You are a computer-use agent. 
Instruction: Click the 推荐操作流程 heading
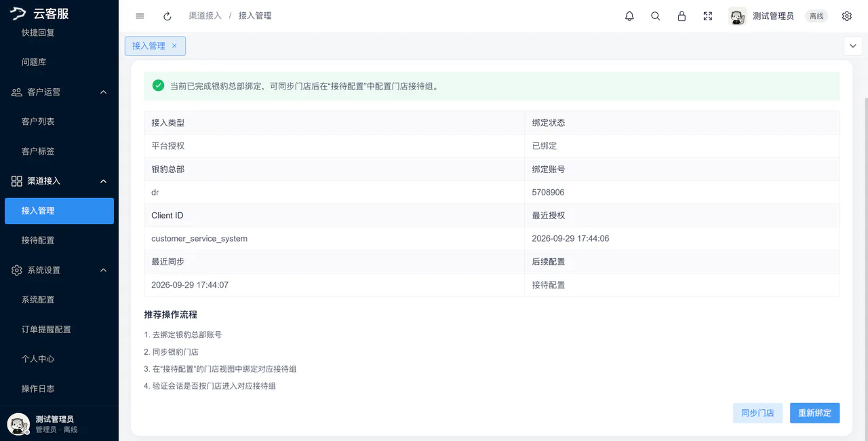click(x=171, y=315)
